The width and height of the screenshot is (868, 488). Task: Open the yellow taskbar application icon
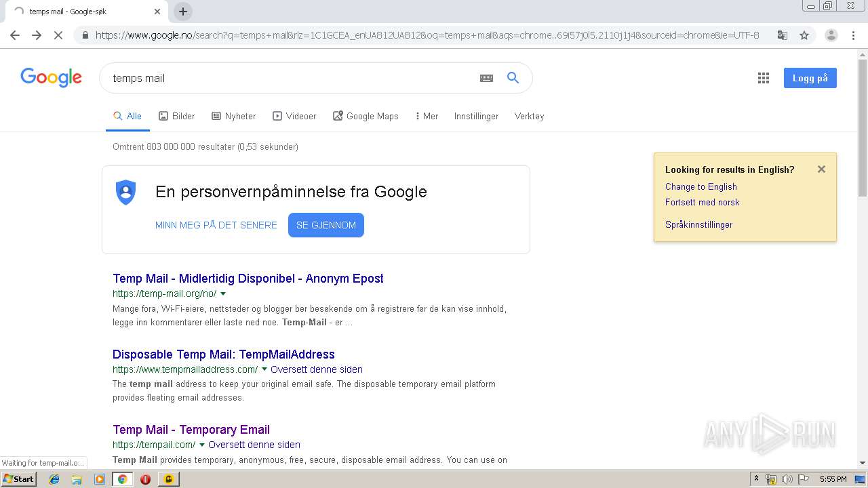point(168,479)
